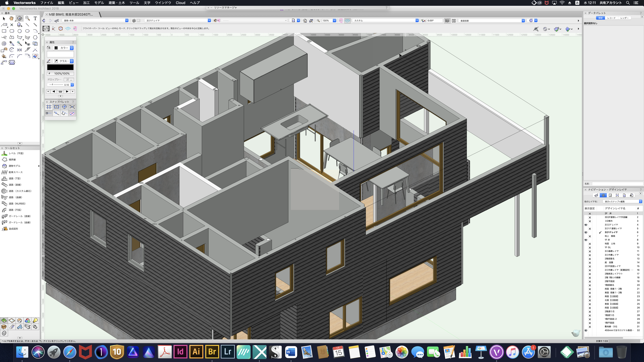This screenshot has width=644, height=362.
Task: Click the black pen color swatch
Action: 60,67
